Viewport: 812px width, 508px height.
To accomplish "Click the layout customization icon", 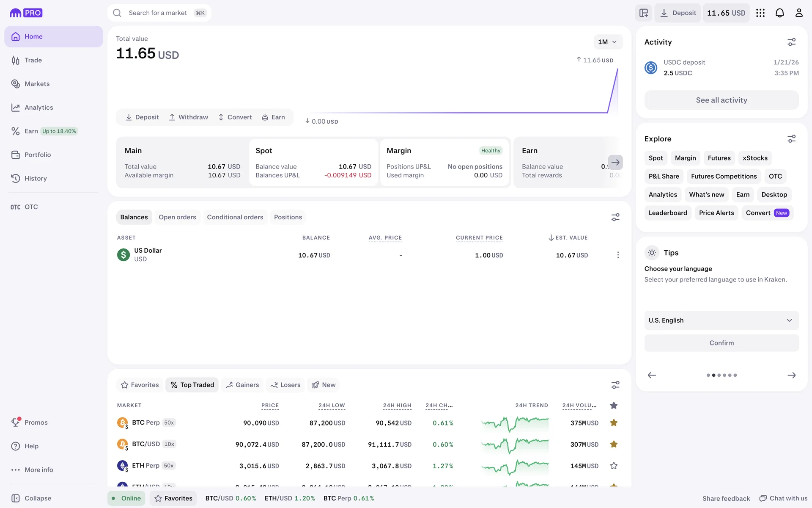I will tap(644, 13).
